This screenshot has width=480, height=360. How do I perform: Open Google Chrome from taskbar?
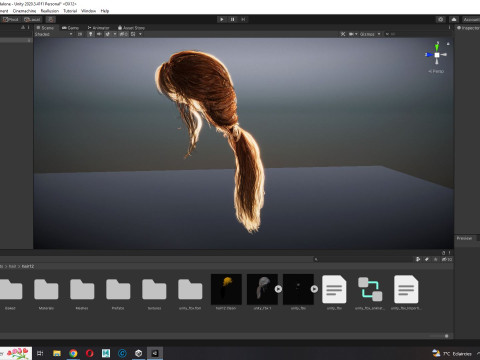(x=73, y=353)
